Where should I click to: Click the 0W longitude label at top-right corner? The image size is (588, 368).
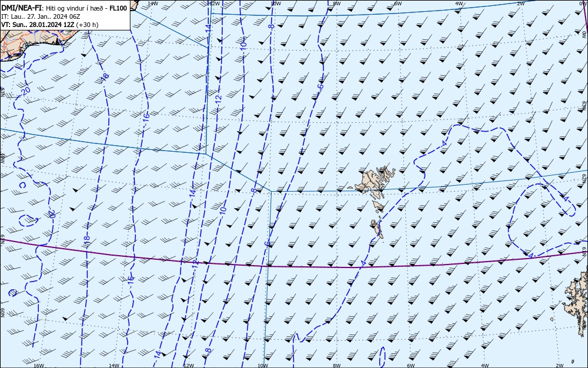582,3
